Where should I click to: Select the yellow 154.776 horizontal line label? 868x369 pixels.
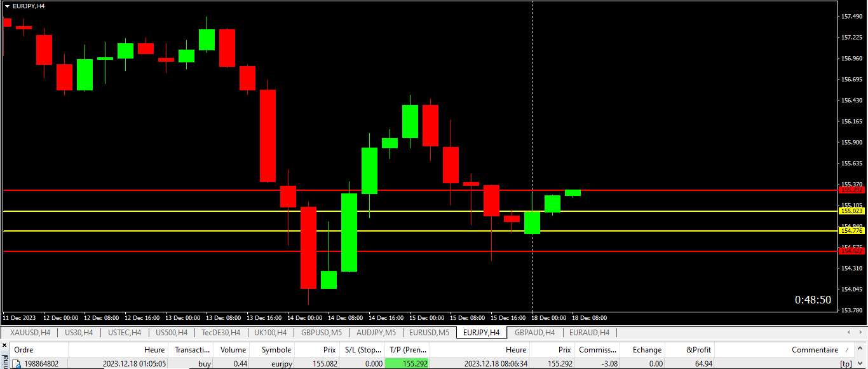pyautogui.click(x=852, y=231)
